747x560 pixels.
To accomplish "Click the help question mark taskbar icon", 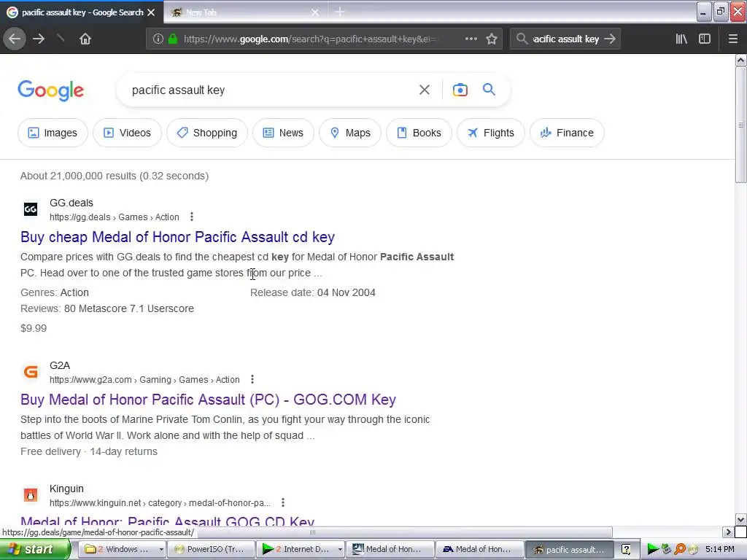I will coord(626,550).
